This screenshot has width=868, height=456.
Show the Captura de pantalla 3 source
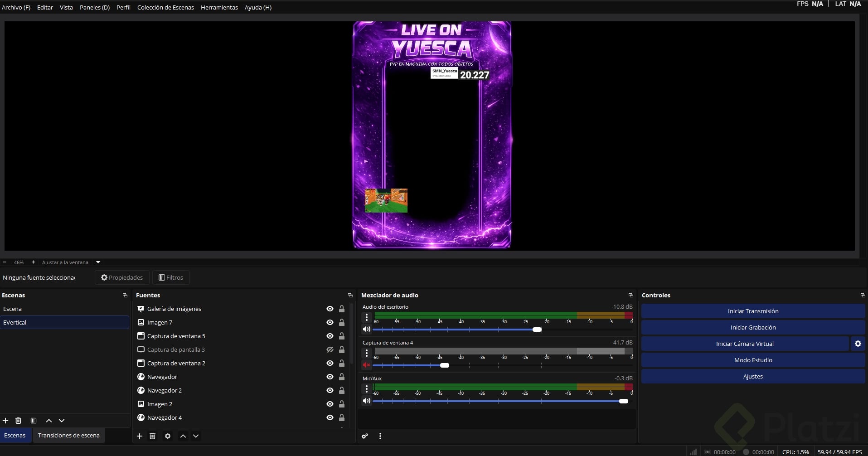[330, 349]
